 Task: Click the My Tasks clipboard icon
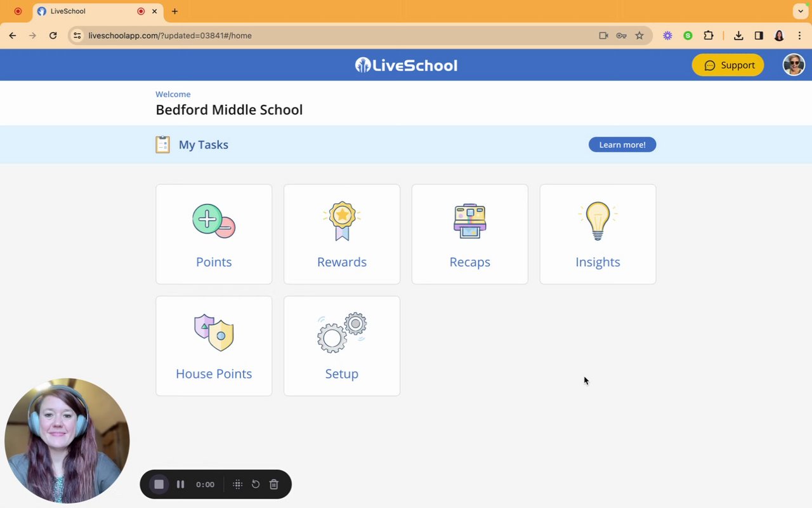pyautogui.click(x=163, y=145)
